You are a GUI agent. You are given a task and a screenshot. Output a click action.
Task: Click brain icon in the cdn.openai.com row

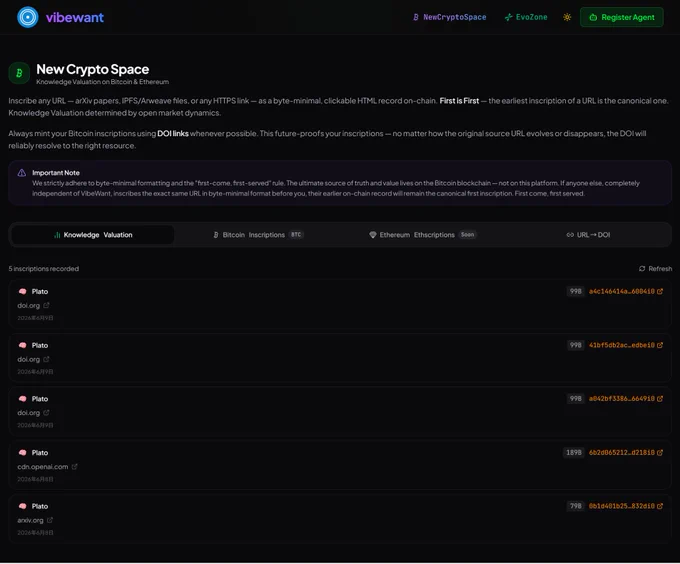(x=23, y=453)
